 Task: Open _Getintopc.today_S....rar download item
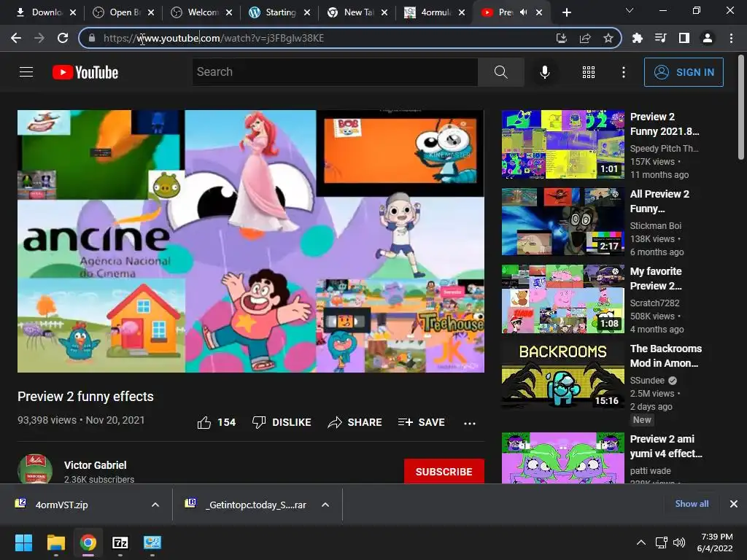(x=245, y=505)
